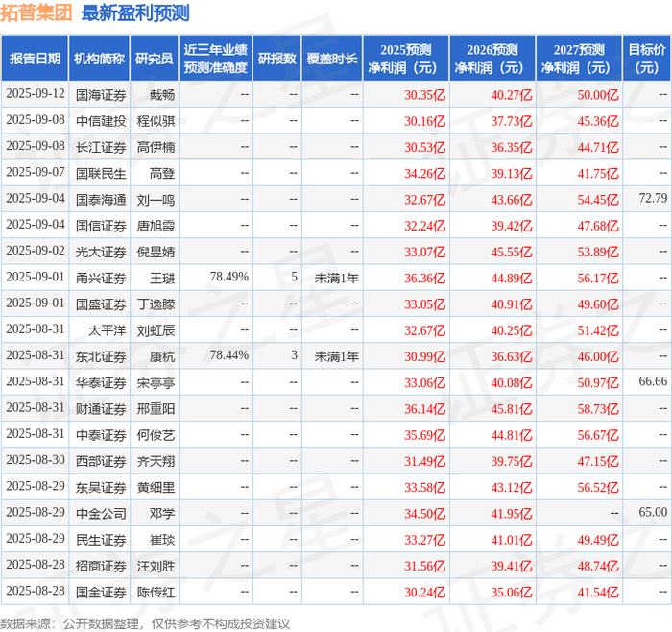Click the 34.26亿 profit value

pyautogui.click(x=425, y=173)
